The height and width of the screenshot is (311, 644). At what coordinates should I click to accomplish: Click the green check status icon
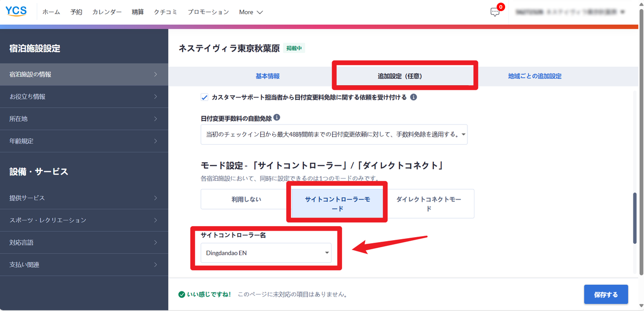(182, 294)
